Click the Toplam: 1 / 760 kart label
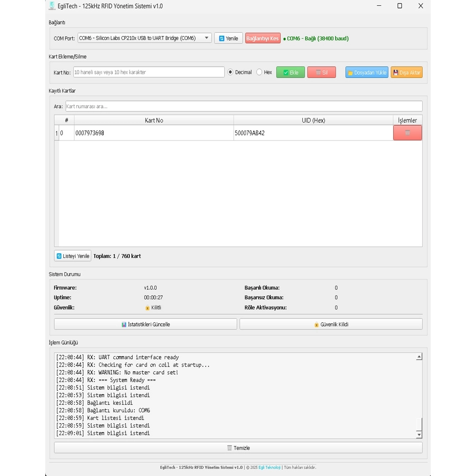This screenshot has height=476, width=476. coord(117,256)
